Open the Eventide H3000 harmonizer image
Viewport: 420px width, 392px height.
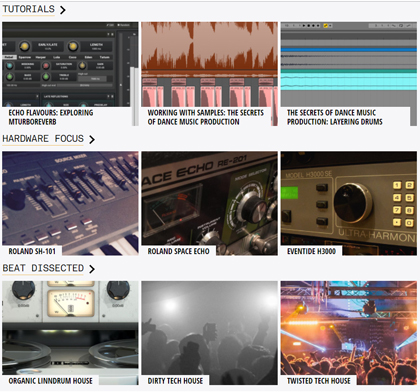point(349,199)
